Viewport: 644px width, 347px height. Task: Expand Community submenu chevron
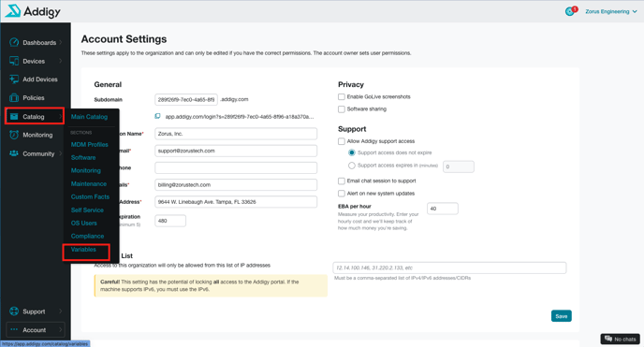(x=61, y=153)
